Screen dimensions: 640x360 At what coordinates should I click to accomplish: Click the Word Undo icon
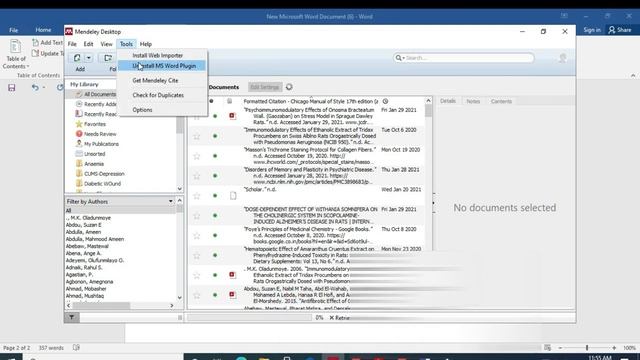coord(35,87)
